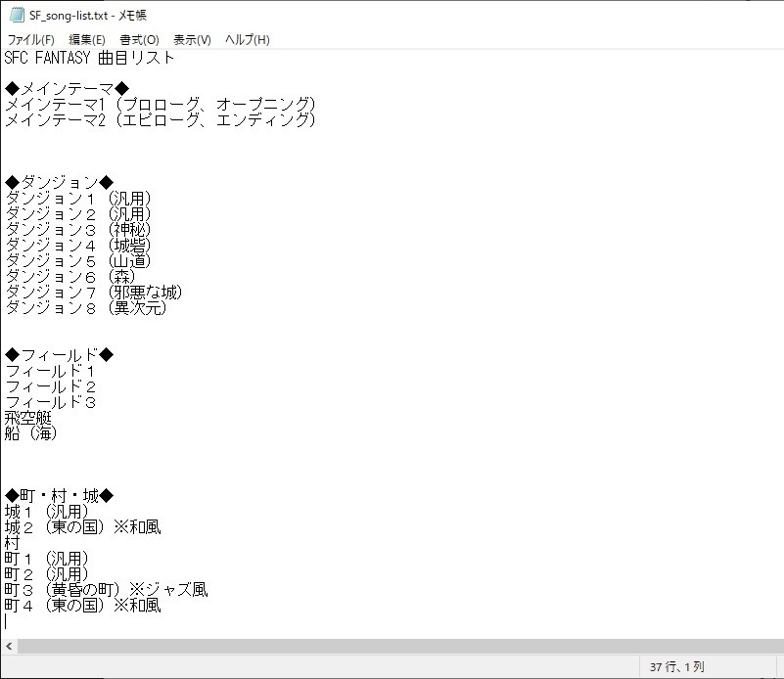Click the line ダンジョン5 (山道)
The height and width of the screenshot is (679, 784).
point(77,261)
